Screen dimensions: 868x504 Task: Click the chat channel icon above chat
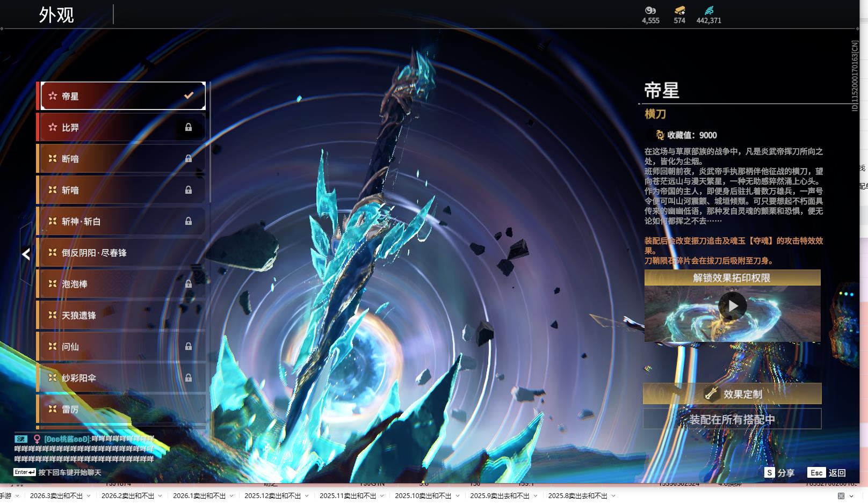pos(21,439)
